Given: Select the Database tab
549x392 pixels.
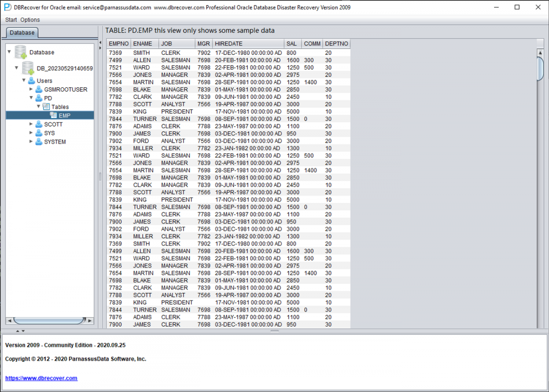Looking at the screenshot, I should [x=22, y=32].
